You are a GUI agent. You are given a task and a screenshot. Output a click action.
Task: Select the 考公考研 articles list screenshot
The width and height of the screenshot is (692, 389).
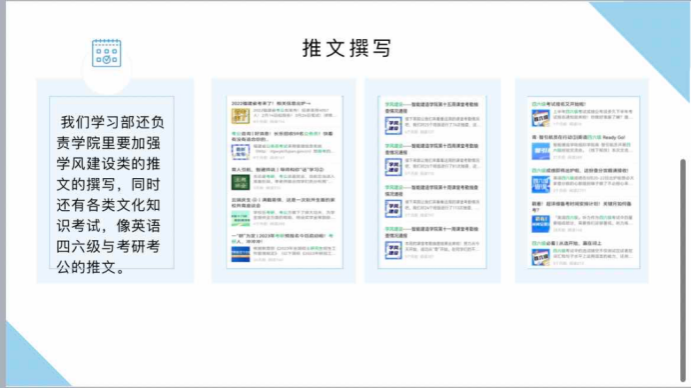[285, 182]
